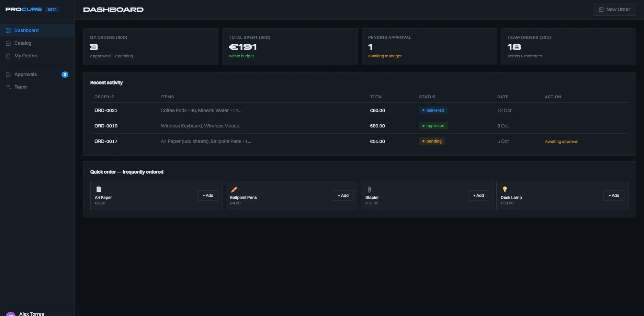The height and width of the screenshot is (316, 644).
Task: Click the PROCURE logo
Action: point(24,9)
